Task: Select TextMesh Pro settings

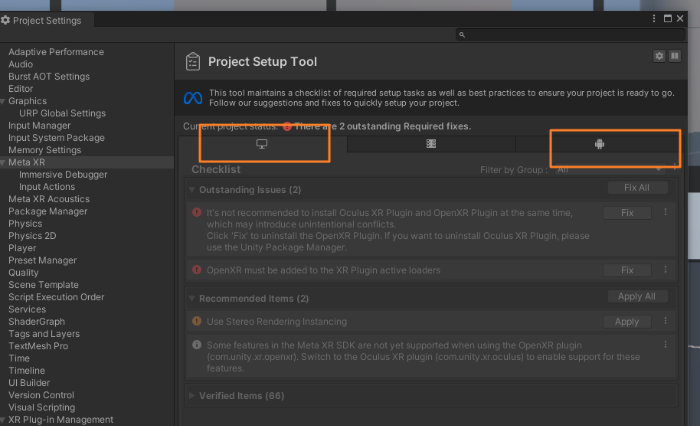Action: [x=38, y=346]
